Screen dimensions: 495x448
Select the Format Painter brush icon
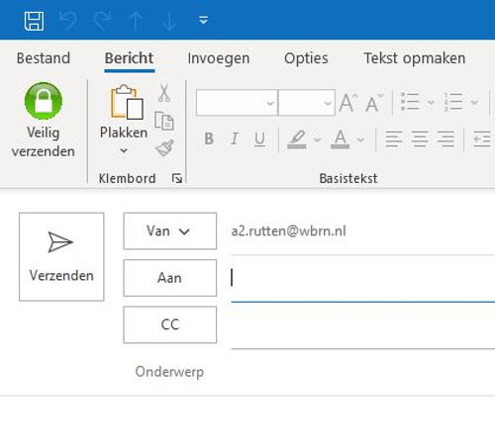[x=164, y=147]
